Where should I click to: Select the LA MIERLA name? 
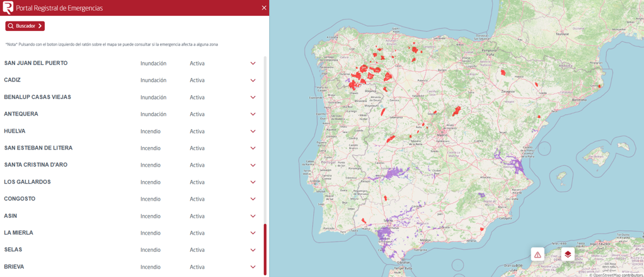pyautogui.click(x=18, y=233)
